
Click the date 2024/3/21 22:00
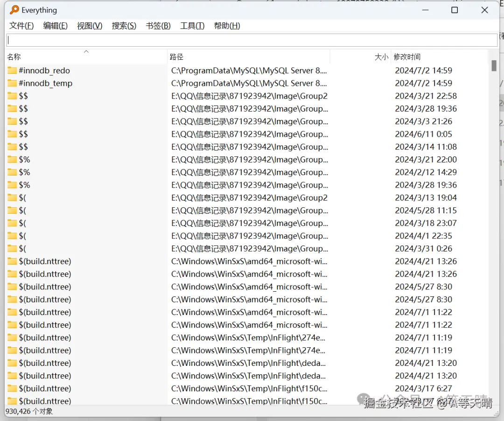[426, 160]
